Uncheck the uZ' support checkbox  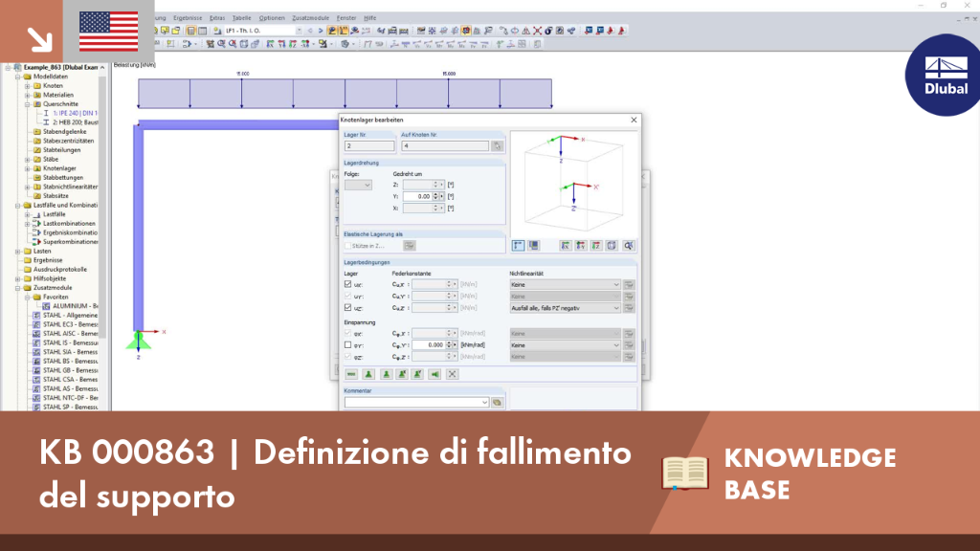[x=348, y=308]
